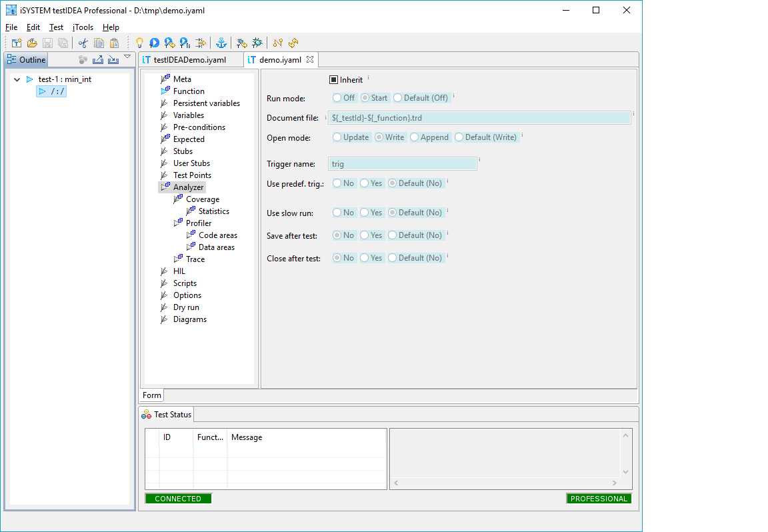Click the light bulb toolbar icon

tap(139, 43)
